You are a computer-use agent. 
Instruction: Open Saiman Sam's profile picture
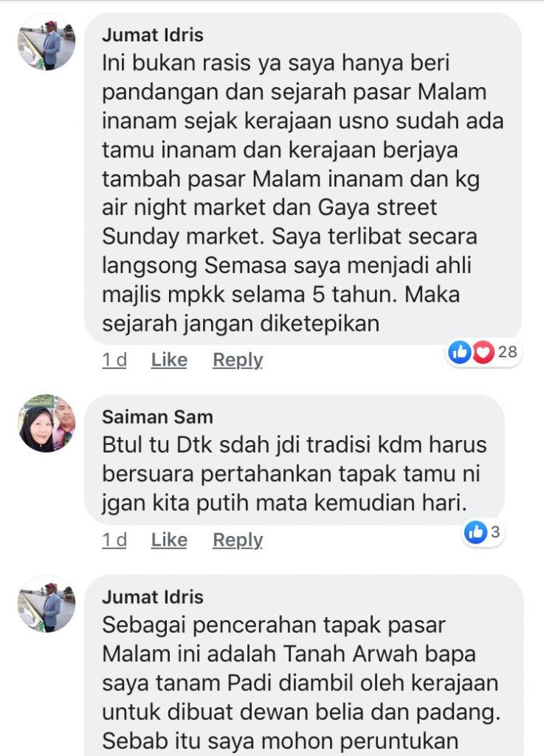(x=47, y=423)
